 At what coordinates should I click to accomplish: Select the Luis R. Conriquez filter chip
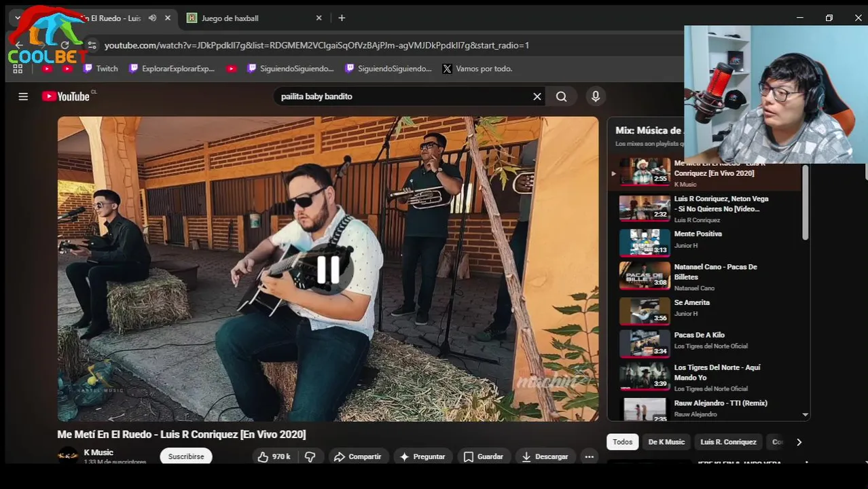click(728, 442)
